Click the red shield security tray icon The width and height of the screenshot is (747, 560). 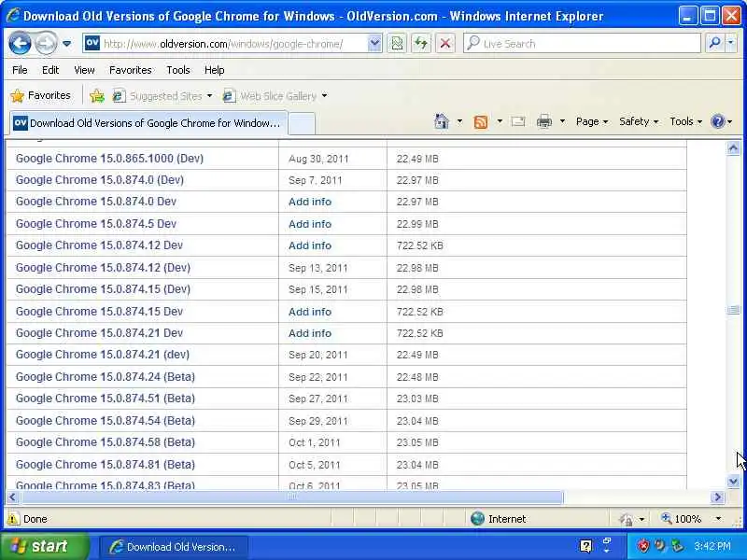pyautogui.click(x=643, y=546)
